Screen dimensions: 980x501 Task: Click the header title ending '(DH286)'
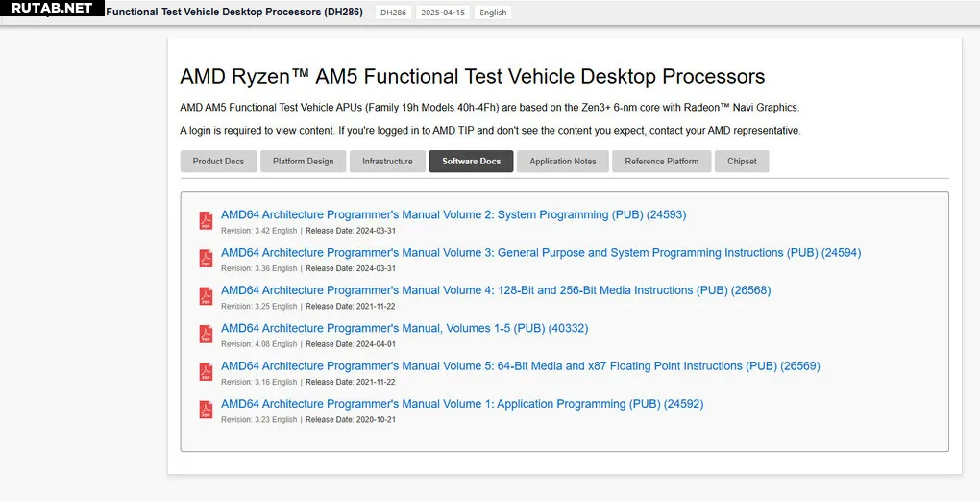[x=234, y=12]
